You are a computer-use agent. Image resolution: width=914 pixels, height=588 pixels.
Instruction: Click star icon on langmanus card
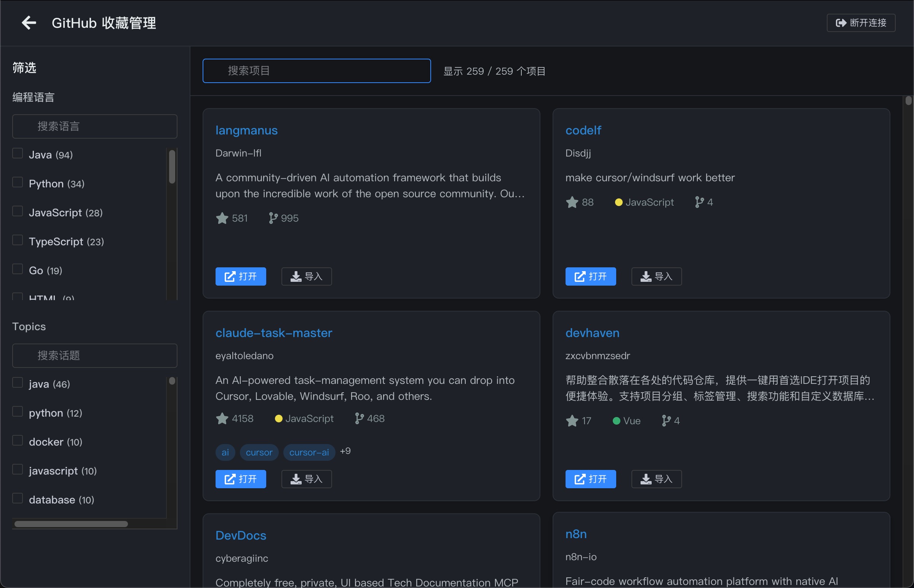[x=222, y=218]
